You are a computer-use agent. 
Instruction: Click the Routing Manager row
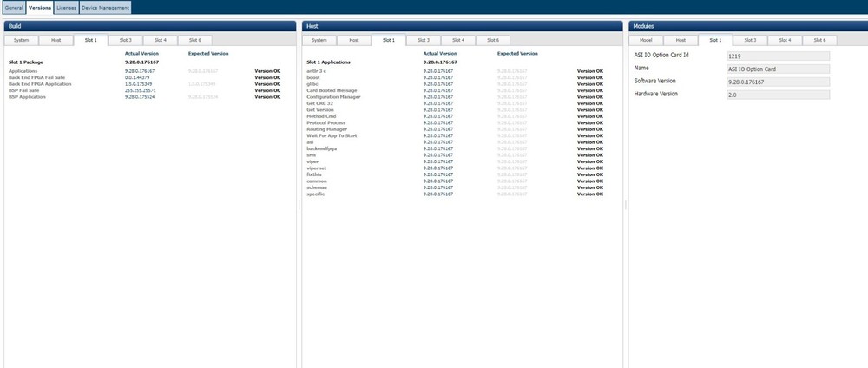coord(455,129)
